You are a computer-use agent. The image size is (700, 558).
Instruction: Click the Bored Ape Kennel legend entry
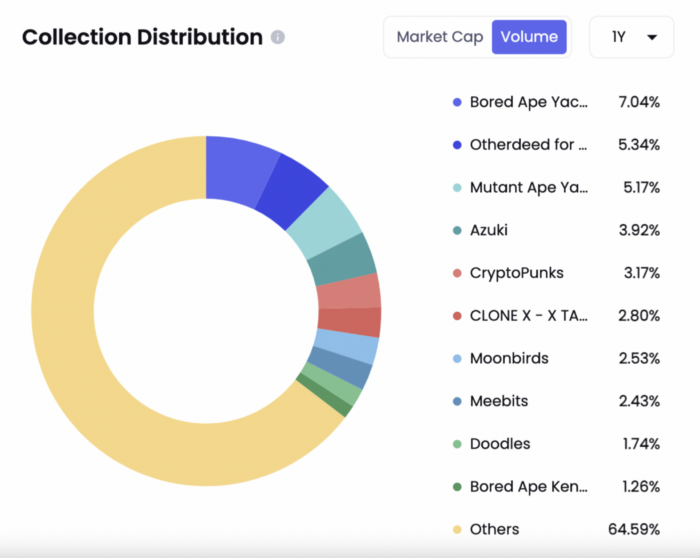pos(528,487)
